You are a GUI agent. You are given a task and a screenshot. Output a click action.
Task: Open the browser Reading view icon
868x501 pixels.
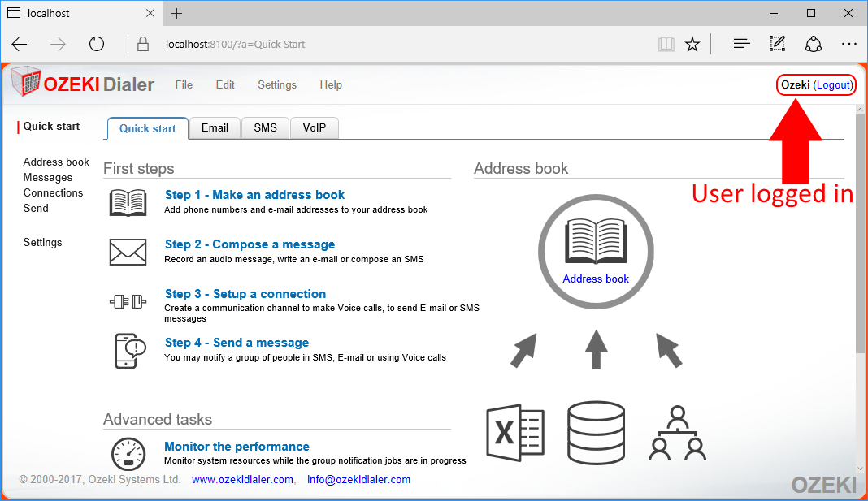(666, 44)
